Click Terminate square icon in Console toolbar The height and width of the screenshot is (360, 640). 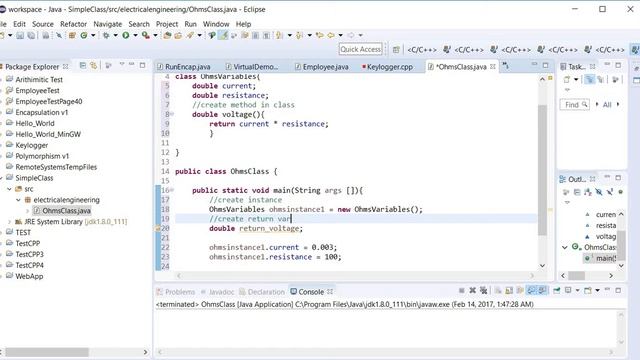[462, 290]
